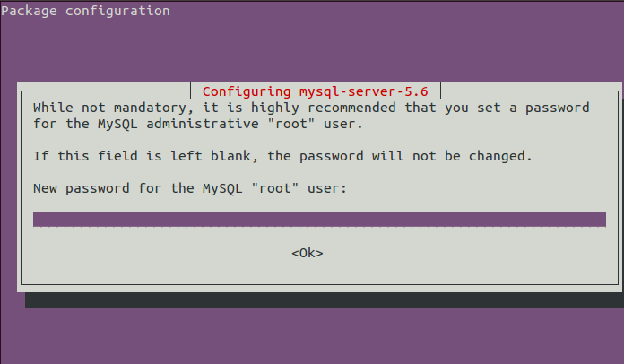Click "user:" at the end of the prompt label
Screen dimensions: 624x364
(327, 188)
